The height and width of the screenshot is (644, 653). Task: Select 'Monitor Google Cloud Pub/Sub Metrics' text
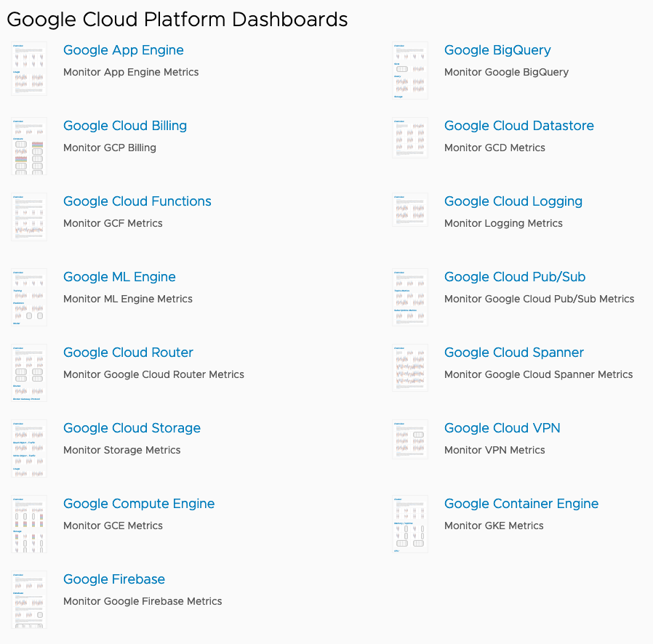[x=540, y=299]
